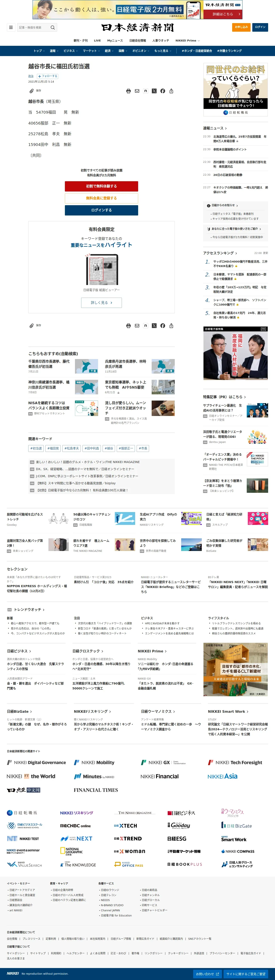
Task: Click the upload share icon under the article date
Action: point(171,91)
